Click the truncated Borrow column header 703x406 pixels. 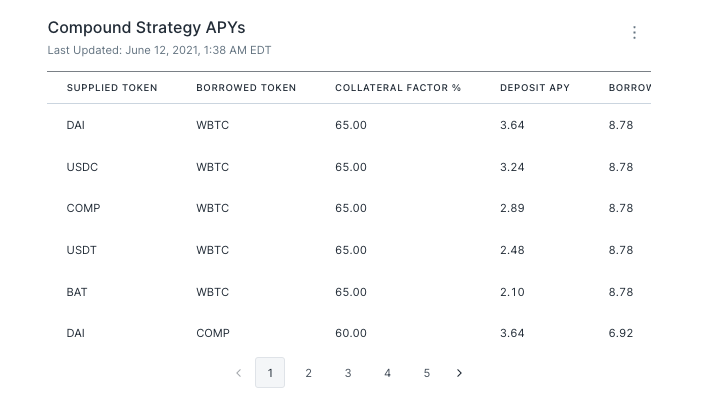(x=629, y=88)
